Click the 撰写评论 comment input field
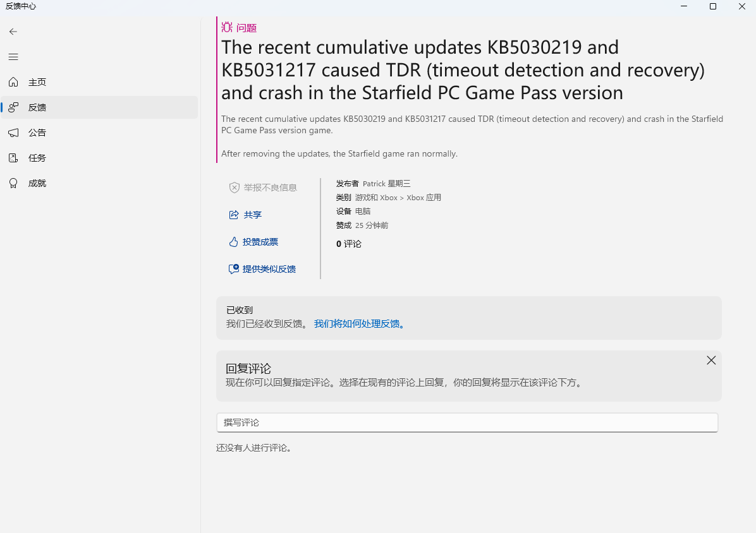This screenshot has height=533, width=756. coord(467,422)
